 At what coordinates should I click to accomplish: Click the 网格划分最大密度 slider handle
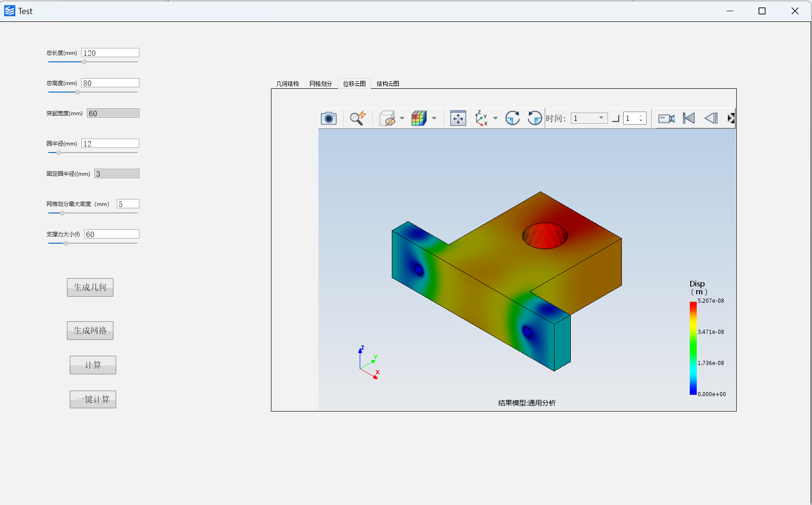click(62, 213)
